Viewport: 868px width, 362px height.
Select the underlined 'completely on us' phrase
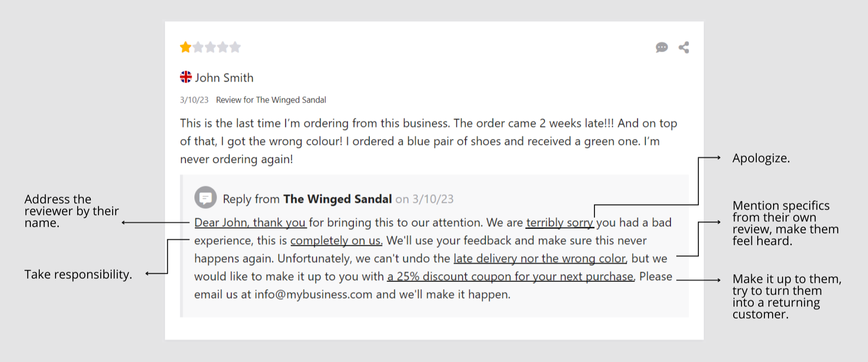pos(336,241)
